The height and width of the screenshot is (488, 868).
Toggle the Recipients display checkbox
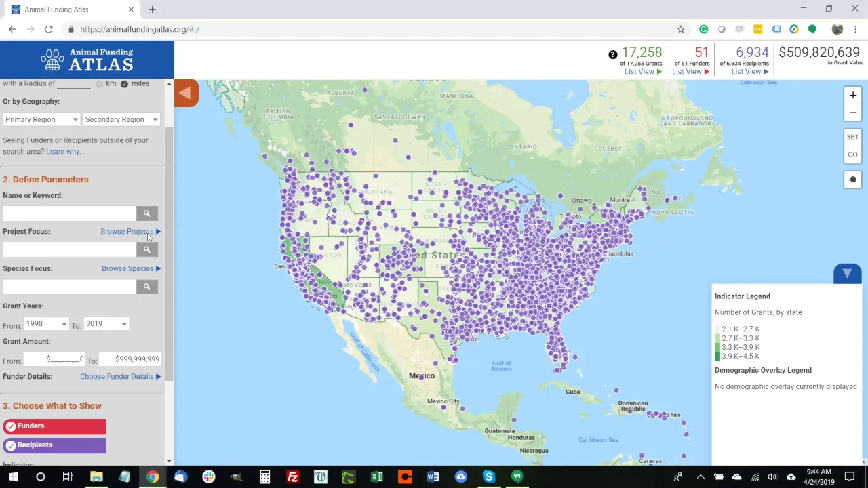tap(11, 445)
